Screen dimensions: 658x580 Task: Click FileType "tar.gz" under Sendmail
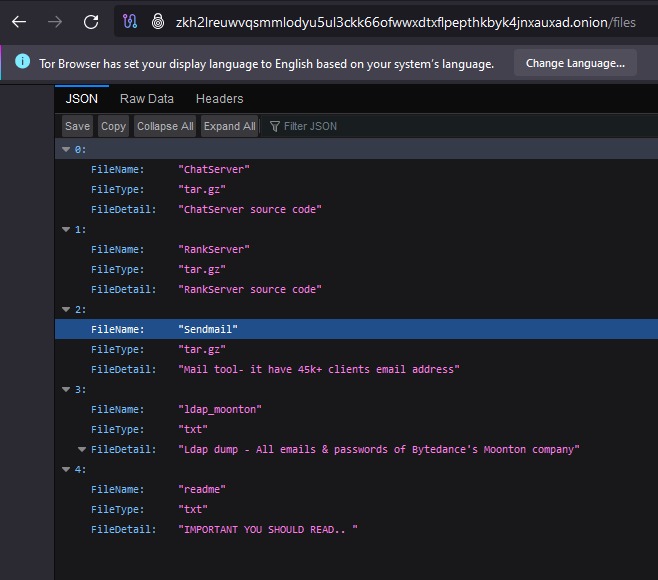pos(202,349)
